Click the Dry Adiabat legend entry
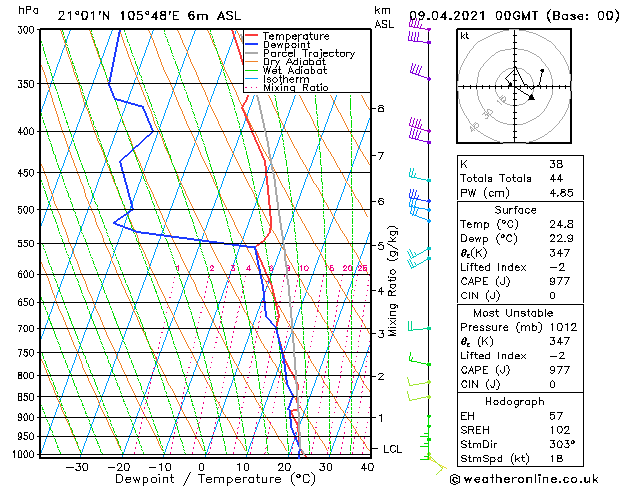 coord(286,62)
